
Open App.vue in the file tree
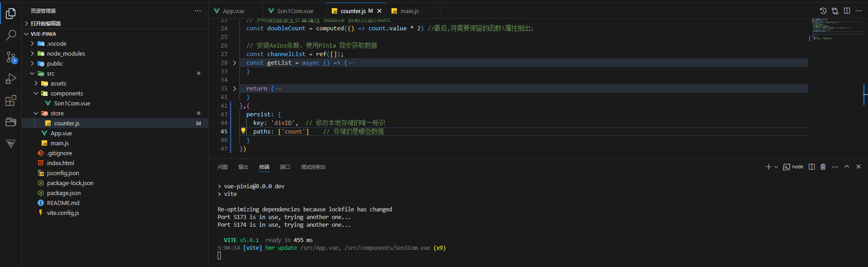click(115, 133)
